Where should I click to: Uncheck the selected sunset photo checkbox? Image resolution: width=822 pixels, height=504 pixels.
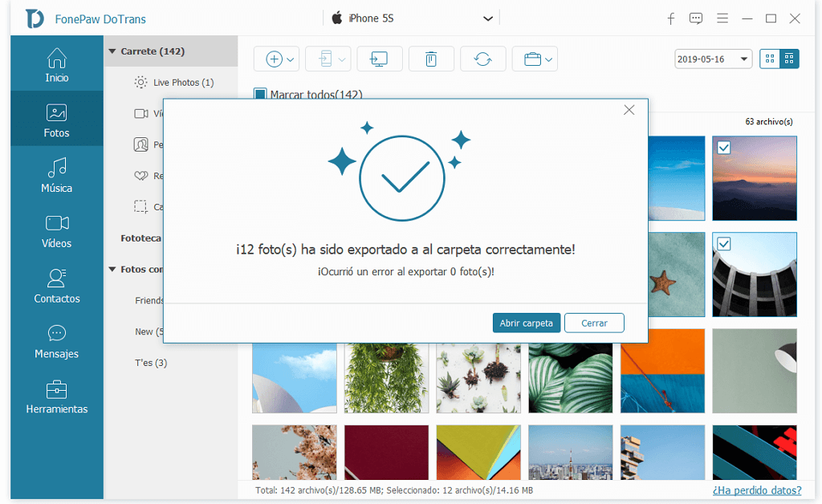tap(723, 147)
